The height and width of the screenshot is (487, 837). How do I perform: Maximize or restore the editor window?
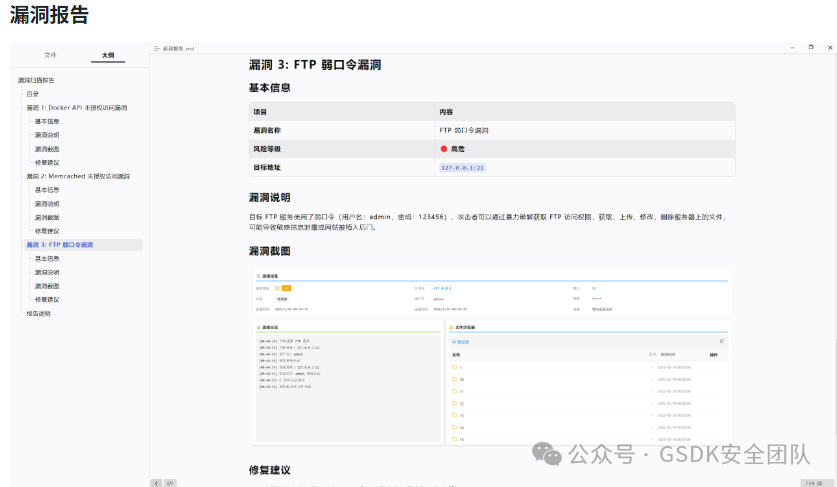pyautogui.click(x=811, y=47)
